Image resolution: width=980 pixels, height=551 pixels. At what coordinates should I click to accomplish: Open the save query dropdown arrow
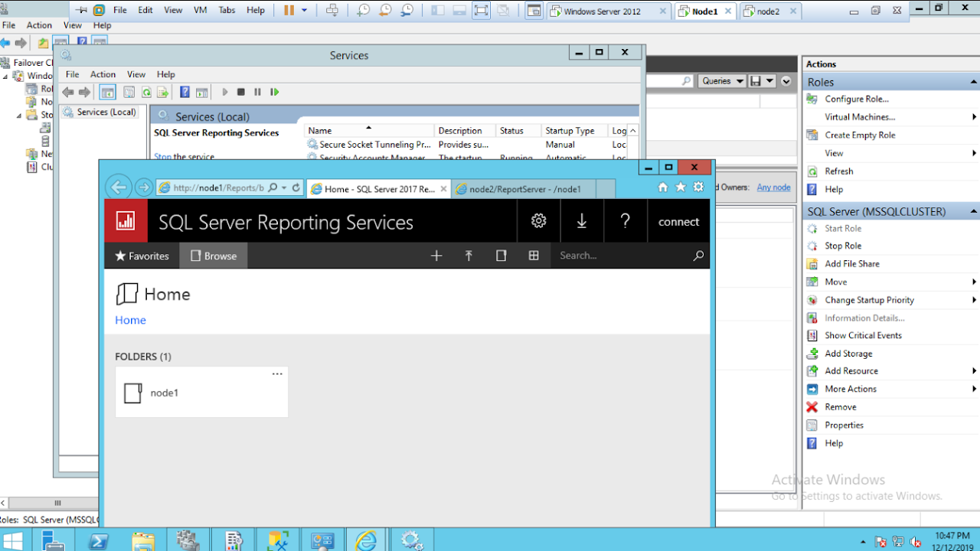coord(769,81)
